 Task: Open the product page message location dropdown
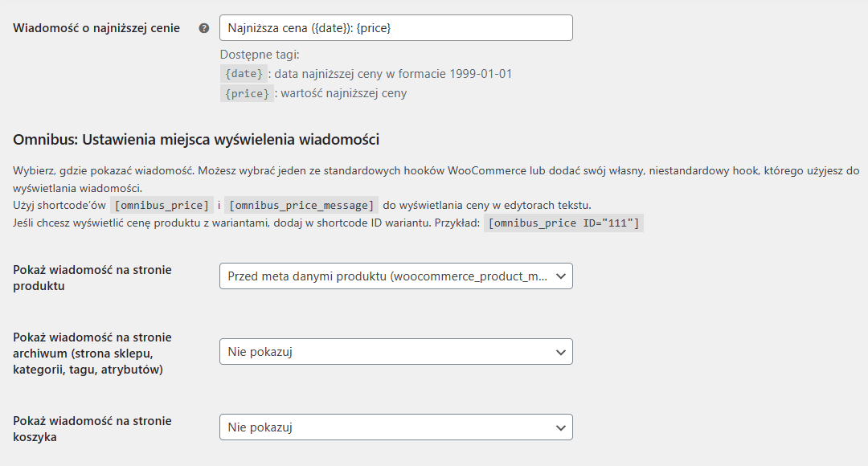(395, 276)
